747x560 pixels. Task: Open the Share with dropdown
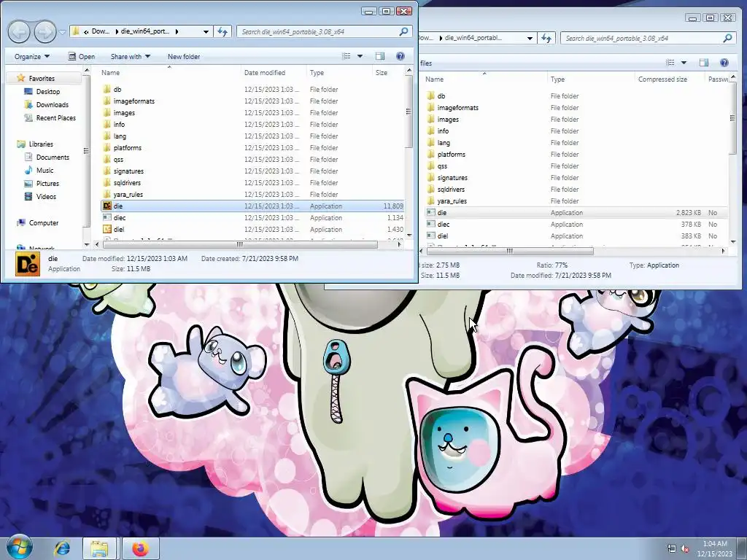(x=130, y=56)
